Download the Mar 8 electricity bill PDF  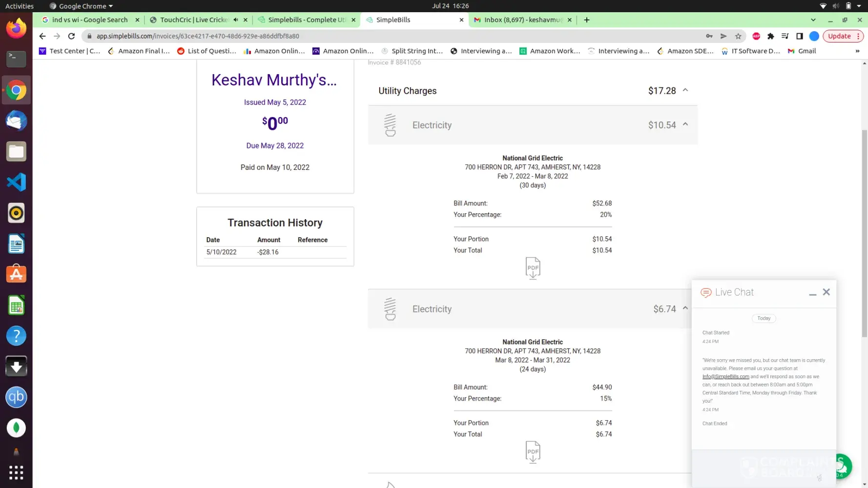pyautogui.click(x=533, y=452)
